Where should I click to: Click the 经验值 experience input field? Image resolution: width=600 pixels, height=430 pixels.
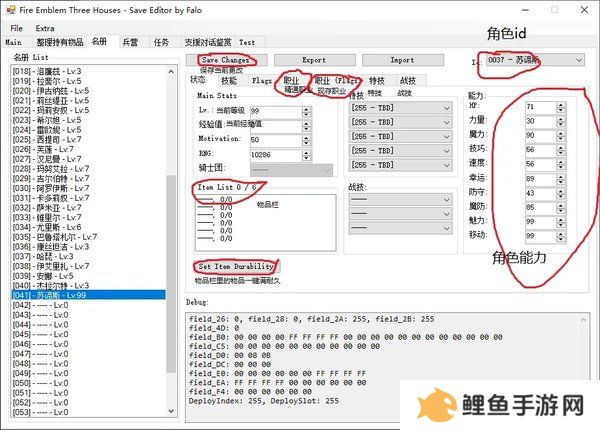pos(276,126)
